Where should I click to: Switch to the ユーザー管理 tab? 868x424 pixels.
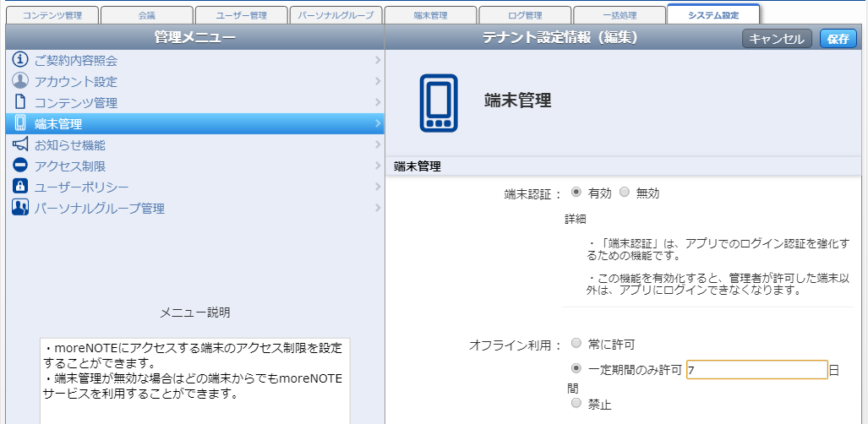242,15
